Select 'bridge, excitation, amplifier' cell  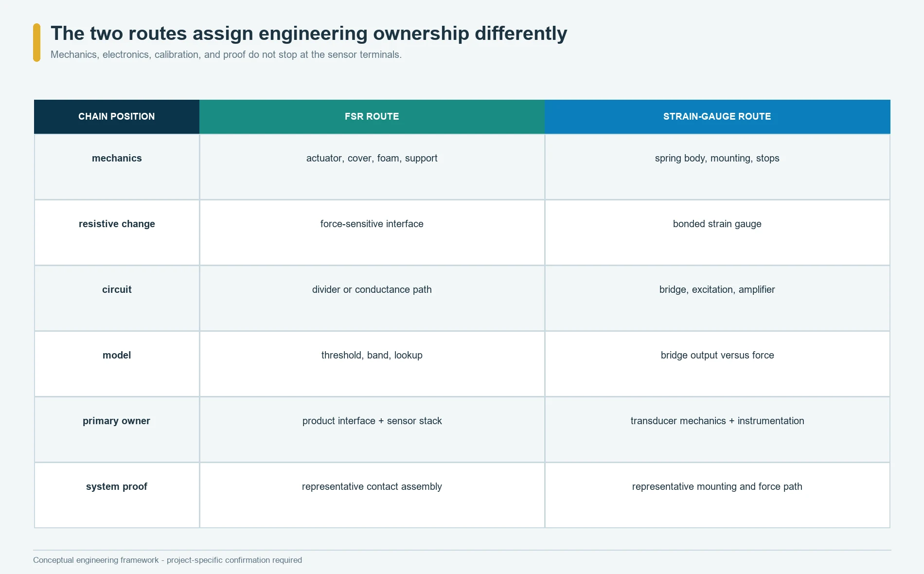(x=717, y=298)
